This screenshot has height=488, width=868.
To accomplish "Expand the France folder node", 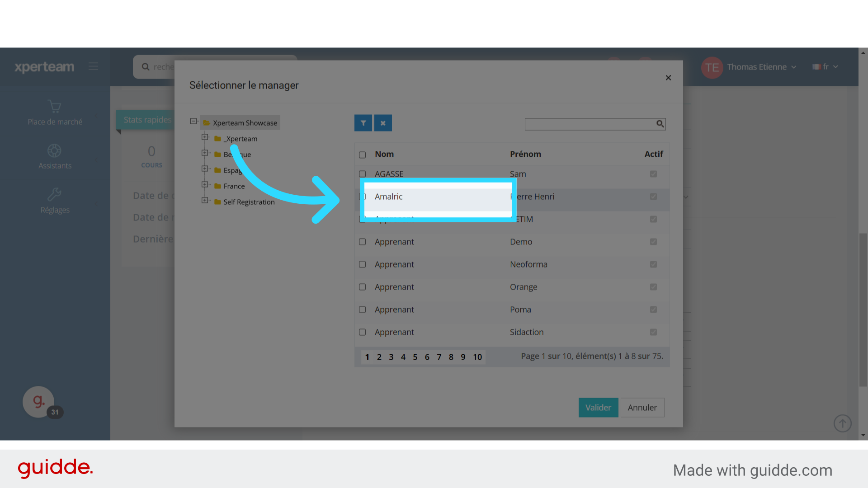I will [x=205, y=184].
